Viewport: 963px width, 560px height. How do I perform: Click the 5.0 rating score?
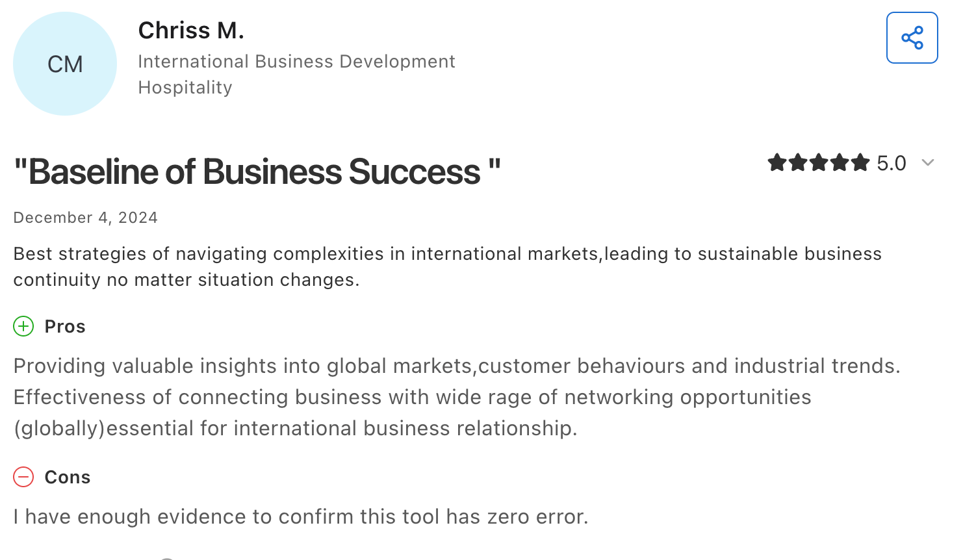pyautogui.click(x=892, y=163)
